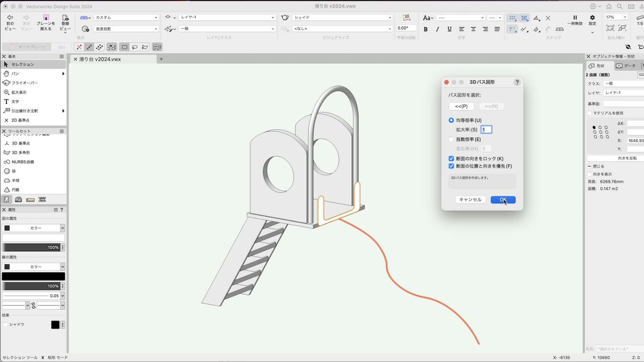Open the pen style dropdown
The width and height of the screenshot is (644, 362).
point(33,267)
